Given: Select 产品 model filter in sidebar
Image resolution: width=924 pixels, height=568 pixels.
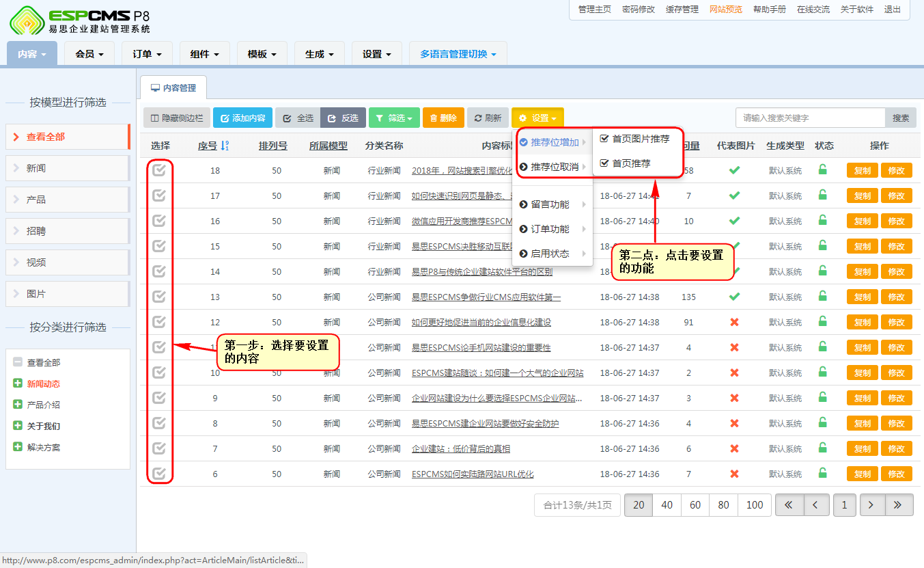Looking at the screenshot, I should 68,200.
